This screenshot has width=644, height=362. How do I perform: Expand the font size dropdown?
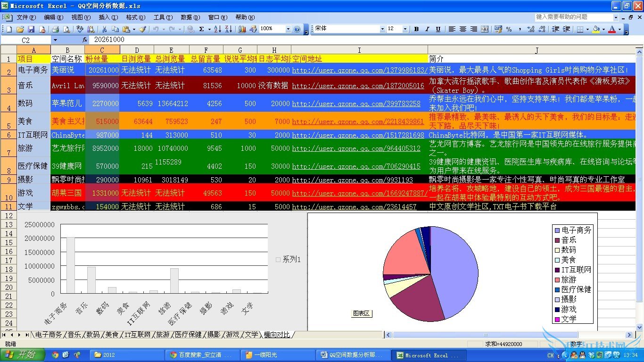[x=405, y=29]
